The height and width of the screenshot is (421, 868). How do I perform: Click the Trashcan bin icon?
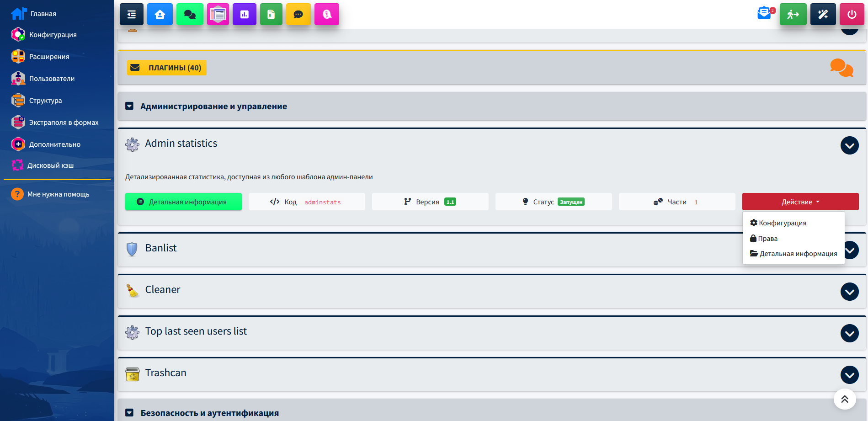(133, 374)
